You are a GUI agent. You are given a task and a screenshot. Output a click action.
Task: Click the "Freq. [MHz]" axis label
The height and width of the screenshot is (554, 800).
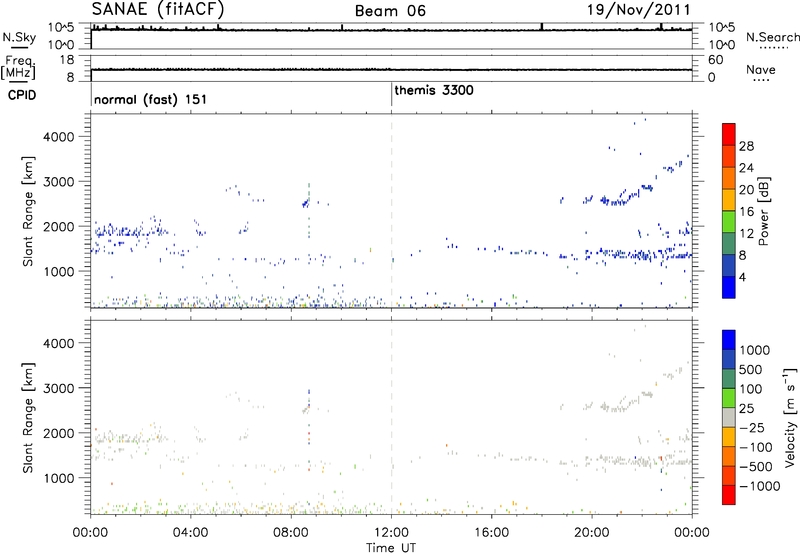click(x=19, y=67)
